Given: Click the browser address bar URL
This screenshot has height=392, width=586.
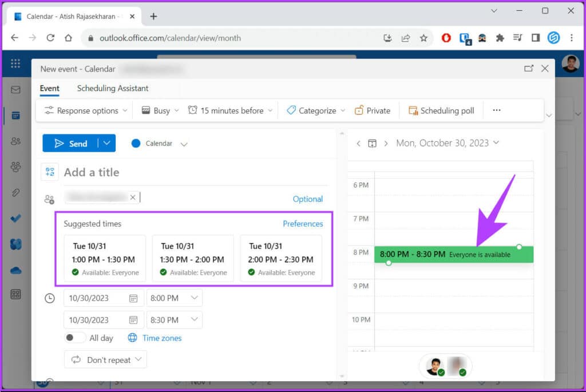Looking at the screenshot, I should 170,38.
